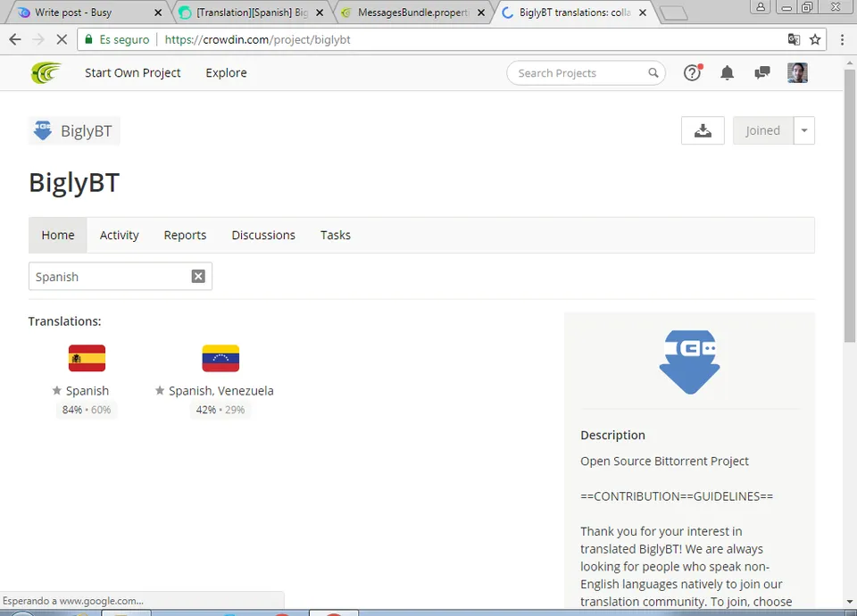The height and width of the screenshot is (616, 857).
Task: Open the help question mark icon
Action: [693, 72]
